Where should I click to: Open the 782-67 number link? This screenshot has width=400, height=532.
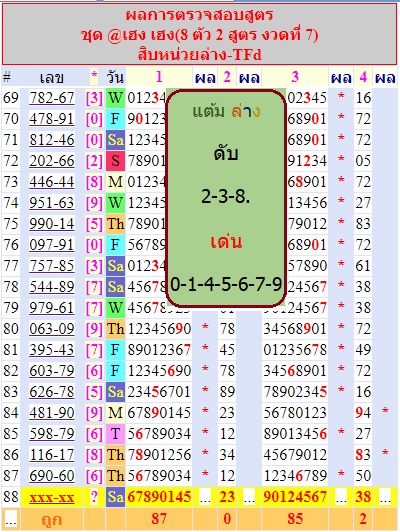pos(52,98)
